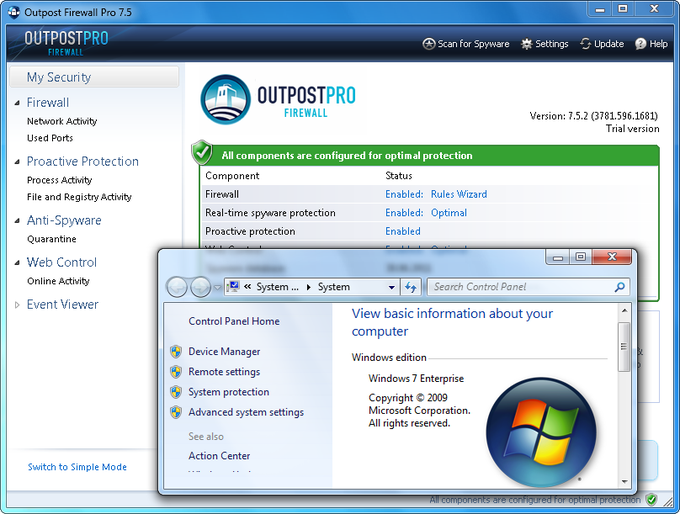Viewport: 680px width, 514px height.
Task: Open Process Activity
Action: (x=59, y=180)
